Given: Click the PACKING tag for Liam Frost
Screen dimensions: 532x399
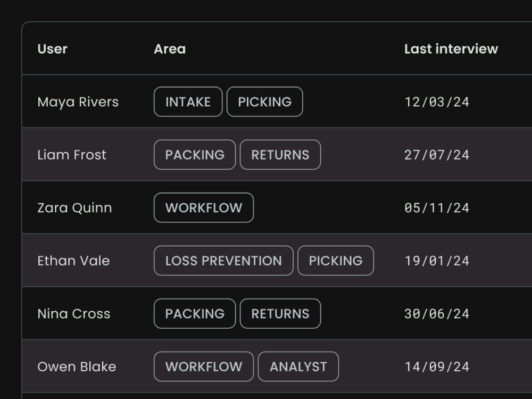Looking at the screenshot, I should (195, 155).
